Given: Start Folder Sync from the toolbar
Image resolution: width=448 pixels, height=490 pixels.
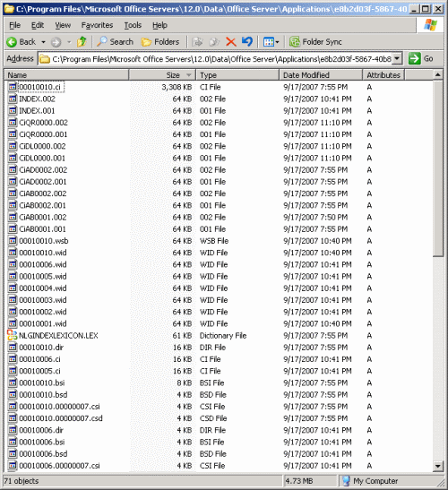Looking at the screenshot, I should tap(315, 42).
